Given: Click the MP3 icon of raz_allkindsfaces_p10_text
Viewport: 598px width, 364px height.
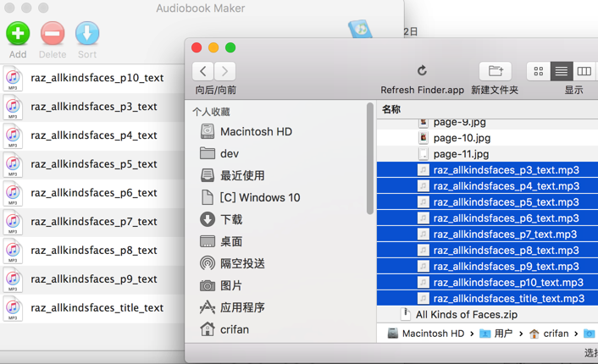Looking at the screenshot, I should [13, 79].
